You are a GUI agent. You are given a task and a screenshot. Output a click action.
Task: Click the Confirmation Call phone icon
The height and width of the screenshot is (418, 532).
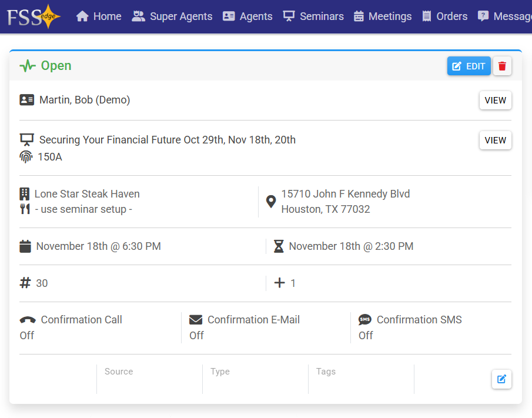click(27, 320)
